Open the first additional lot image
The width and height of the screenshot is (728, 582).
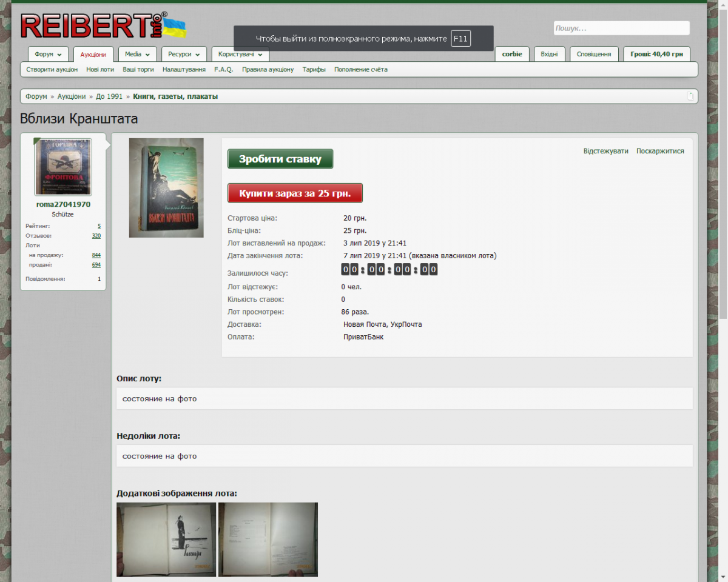point(166,540)
